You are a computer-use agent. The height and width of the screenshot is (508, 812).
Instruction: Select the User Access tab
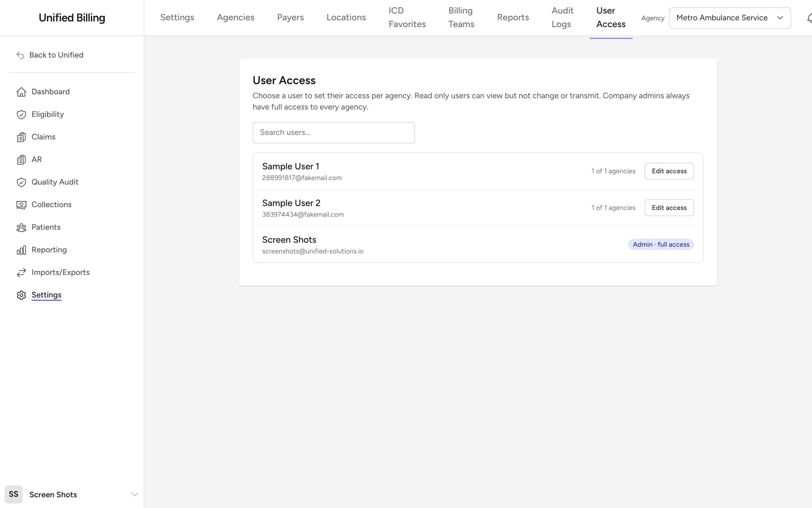pyautogui.click(x=611, y=17)
